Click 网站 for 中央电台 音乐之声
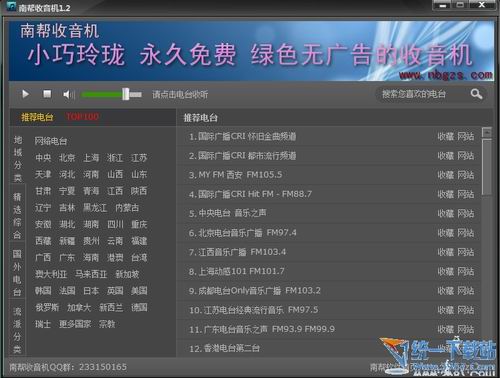Screen dimensions: 500x378 466,213
